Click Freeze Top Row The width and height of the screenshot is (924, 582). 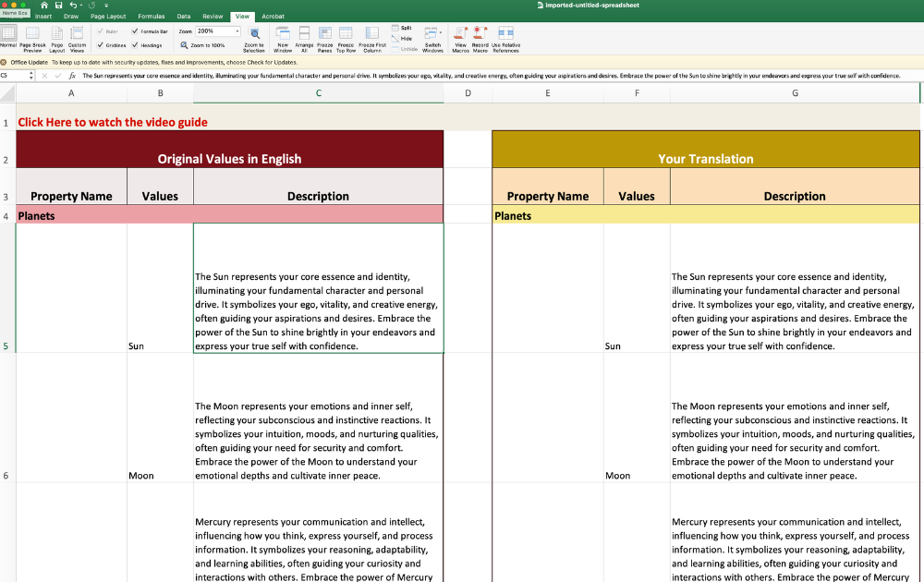(x=346, y=40)
